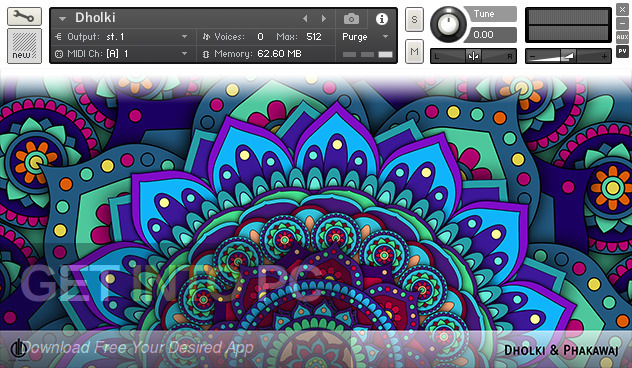Screen dimensions: 632x368
Task: Click the output level meter display
Action: pos(568,25)
